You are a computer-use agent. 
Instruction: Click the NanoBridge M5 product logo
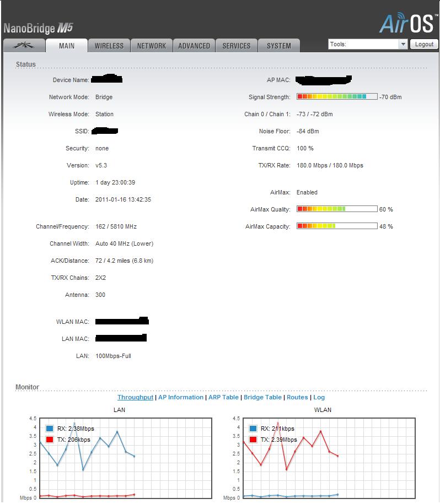(x=38, y=28)
